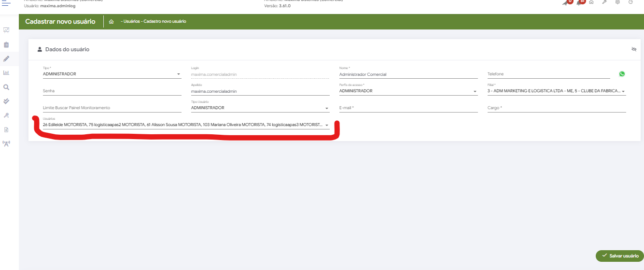
Task: Click the Versão 3.61.0 text
Action: click(x=278, y=6)
